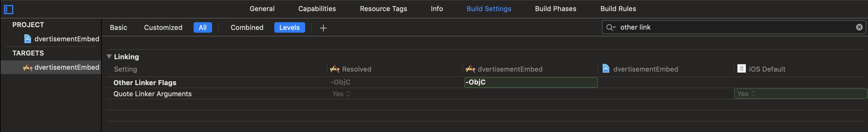Toggle the project navigator sidebar icon

(9, 10)
